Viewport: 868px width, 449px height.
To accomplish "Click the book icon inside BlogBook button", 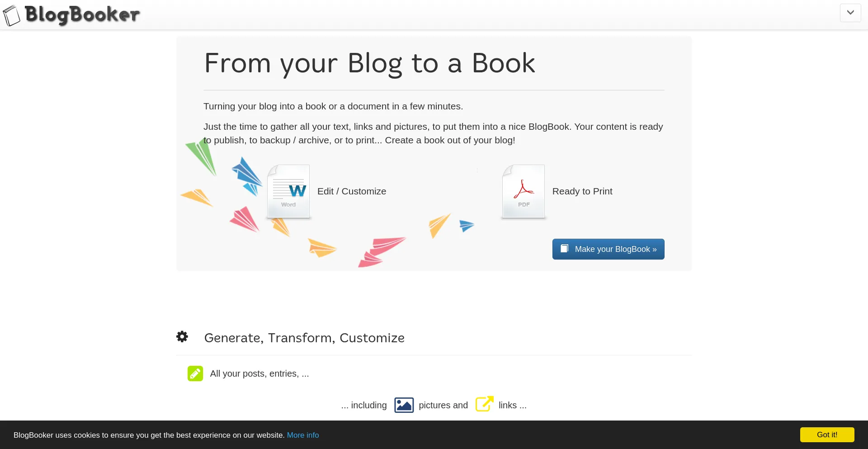I will (x=564, y=249).
